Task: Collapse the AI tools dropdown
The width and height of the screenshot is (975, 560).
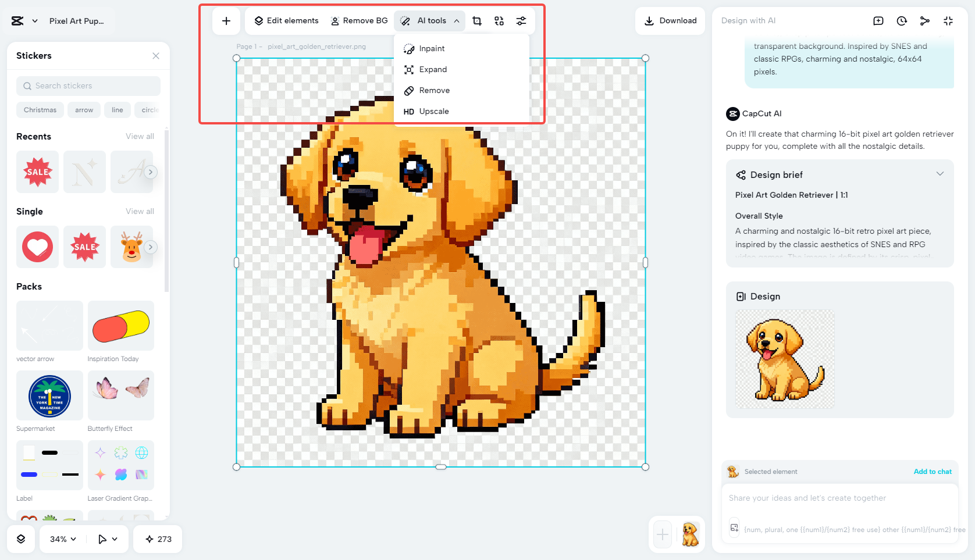Action: 458,20
